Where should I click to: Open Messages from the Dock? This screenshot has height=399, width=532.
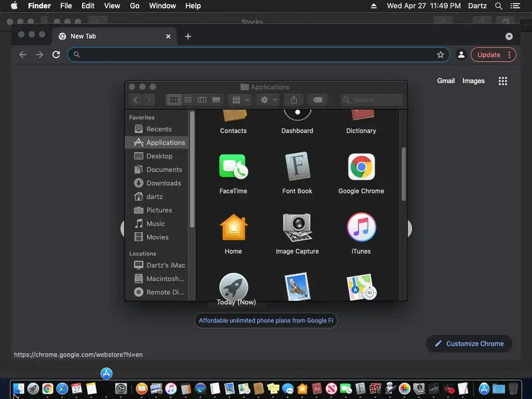coord(288,389)
